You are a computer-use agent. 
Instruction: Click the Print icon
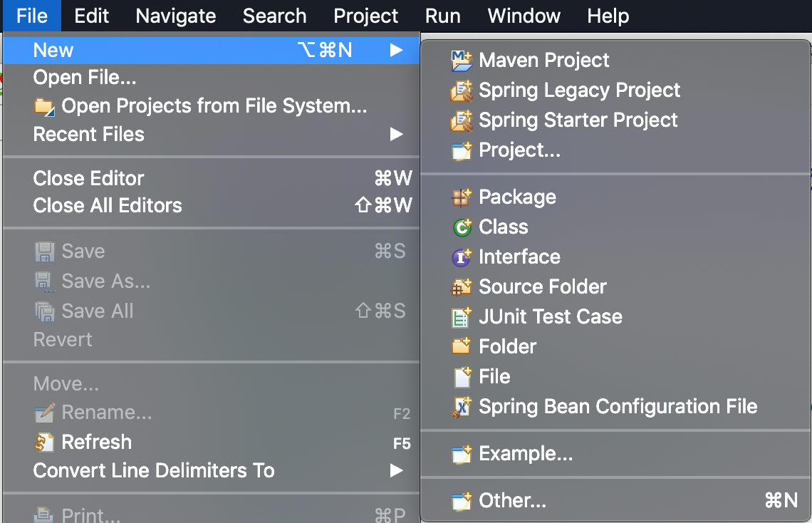(43, 515)
